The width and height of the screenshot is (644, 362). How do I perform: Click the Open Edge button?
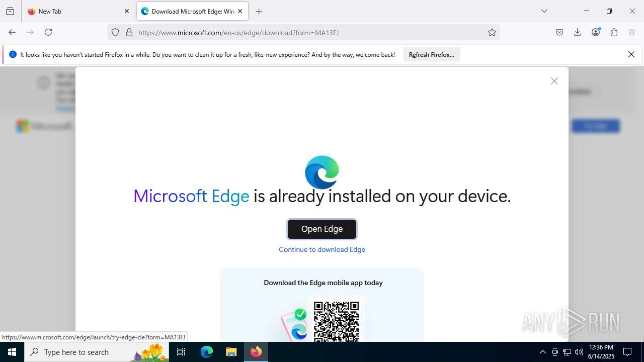[x=322, y=229]
